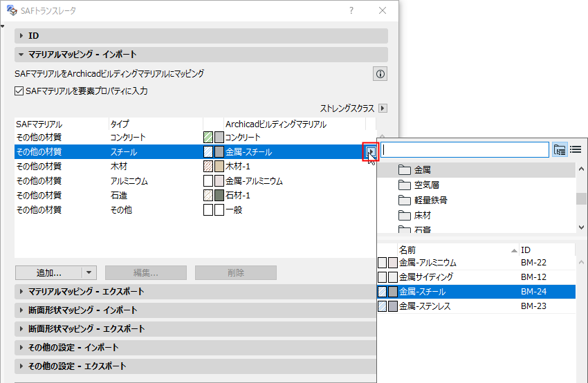Expand マテリアルマッピング - エクスポート section
This screenshot has width=588, height=383.
195,292
